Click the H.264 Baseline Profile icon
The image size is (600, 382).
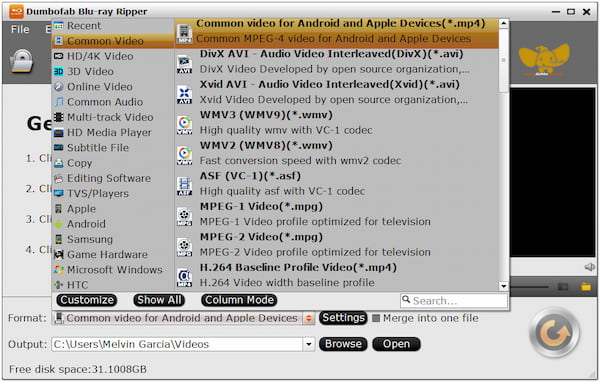click(184, 278)
